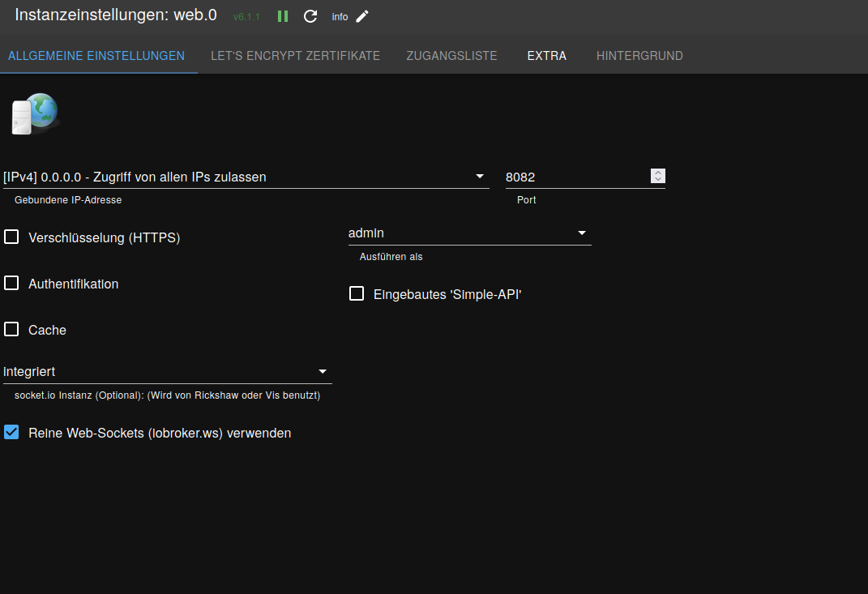Viewport: 868px width, 594px height.
Task: Open the socket.io Instanz dropdown
Action: [167, 371]
